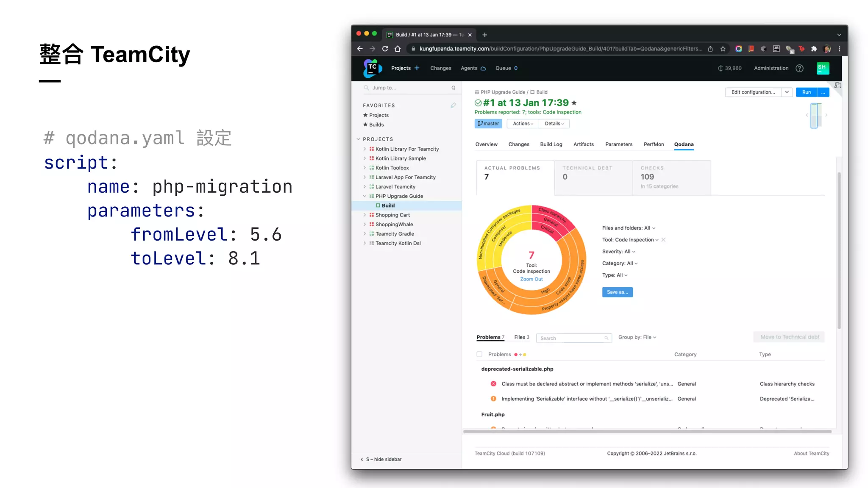Click the problems Search field
Screen dimensions: 868x488
coord(574,338)
